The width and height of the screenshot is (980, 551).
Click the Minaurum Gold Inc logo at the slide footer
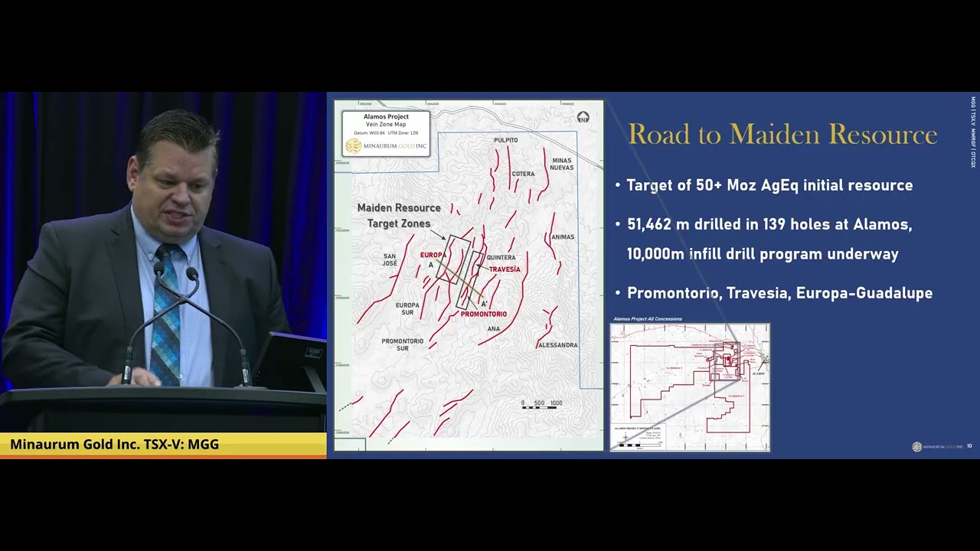[x=937, y=446]
